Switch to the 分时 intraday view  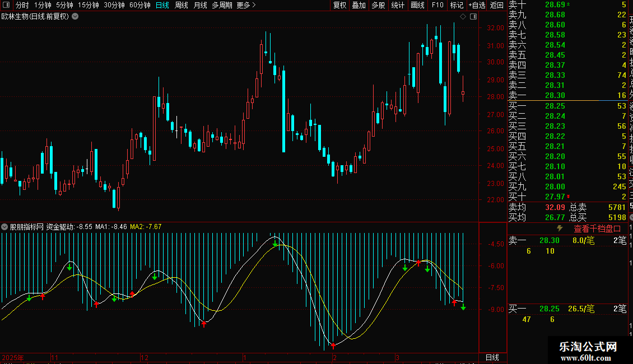pos(22,5)
